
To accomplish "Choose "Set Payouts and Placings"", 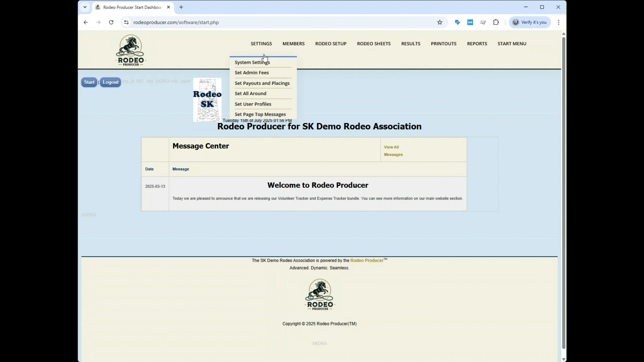I will (262, 83).
